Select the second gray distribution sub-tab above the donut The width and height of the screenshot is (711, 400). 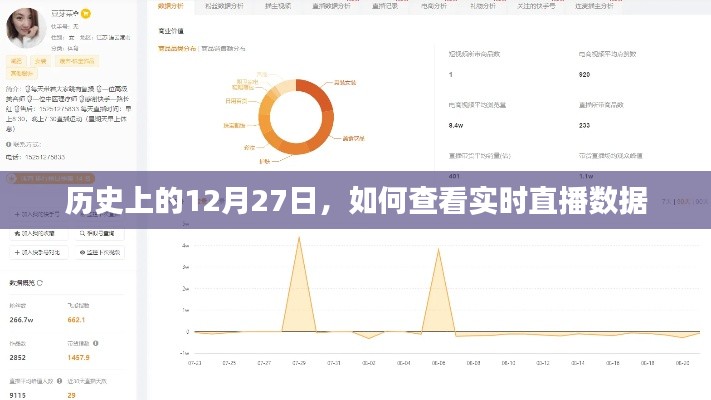click(x=223, y=48)
